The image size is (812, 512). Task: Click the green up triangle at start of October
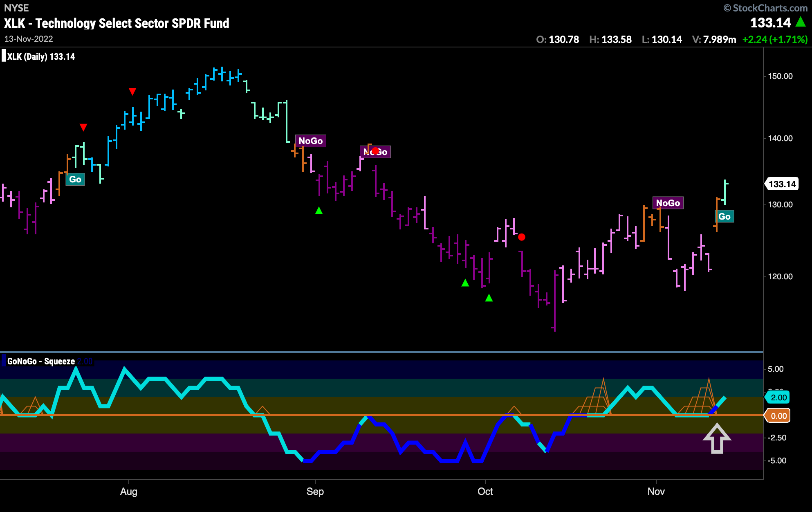[489, 298]
